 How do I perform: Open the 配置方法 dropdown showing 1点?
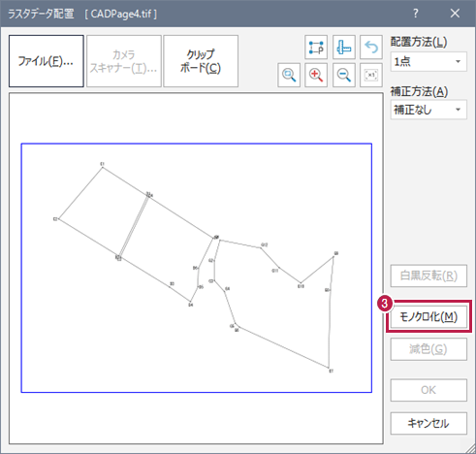point(428,61)
